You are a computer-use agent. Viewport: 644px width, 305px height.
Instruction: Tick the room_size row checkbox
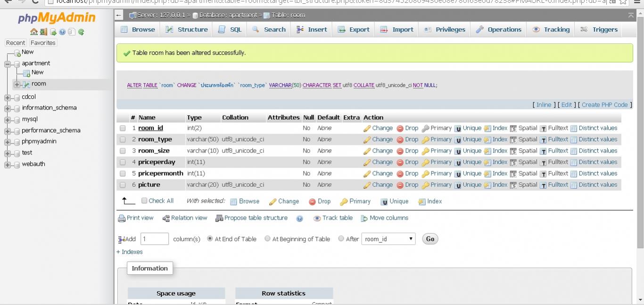click(x=123, y=151)
